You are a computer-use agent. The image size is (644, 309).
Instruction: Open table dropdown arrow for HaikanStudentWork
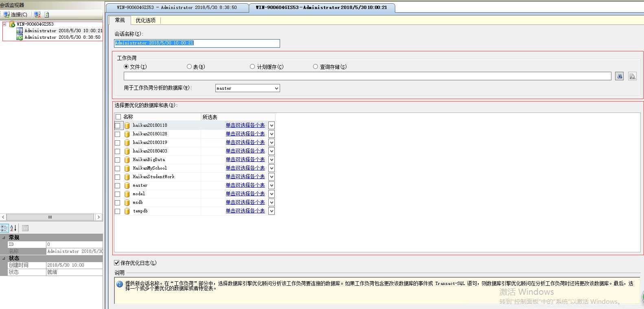tap(272, 177)
